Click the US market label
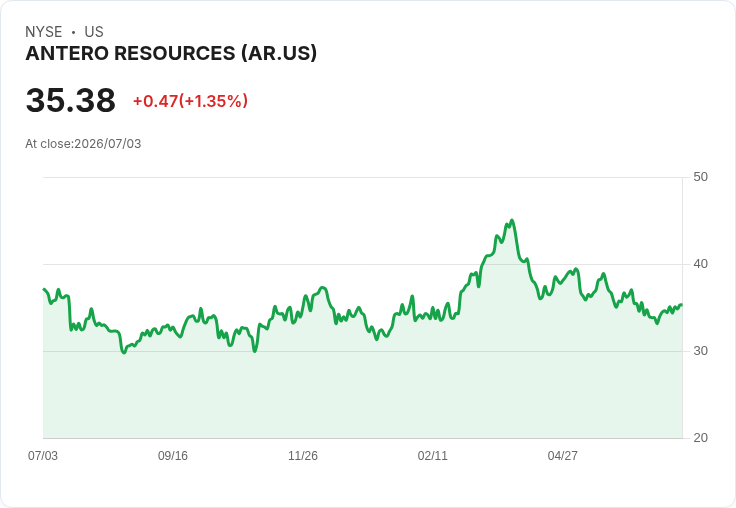736x508 pixels. (x=94, y=32)
